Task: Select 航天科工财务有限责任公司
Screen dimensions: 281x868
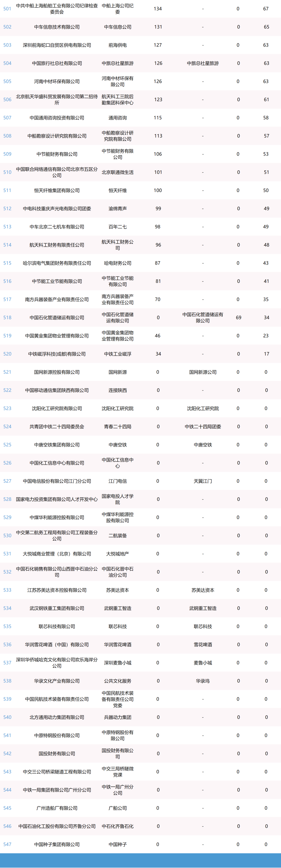Action: [57, 245]
